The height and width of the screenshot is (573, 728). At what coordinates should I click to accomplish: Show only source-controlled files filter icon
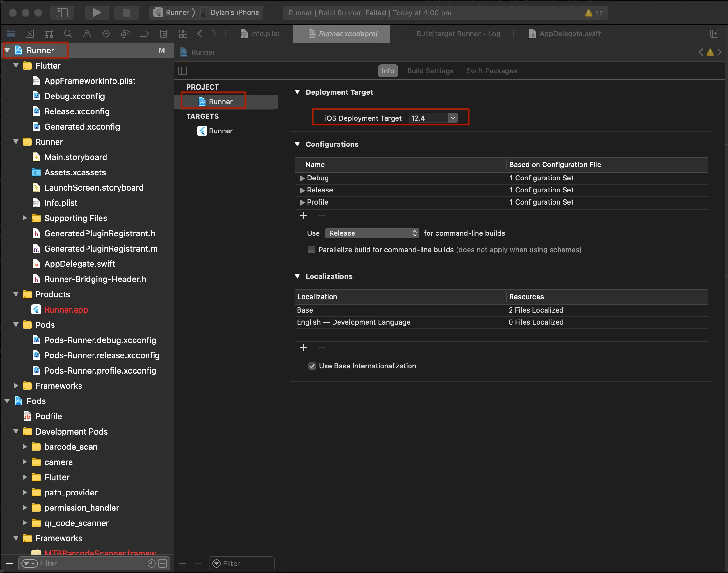[x=162, y=563]
